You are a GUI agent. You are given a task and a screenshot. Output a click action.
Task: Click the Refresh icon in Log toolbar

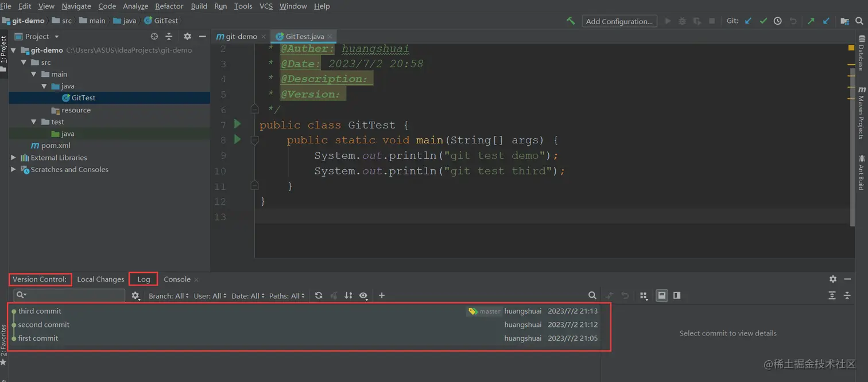[x=319, y=295]
